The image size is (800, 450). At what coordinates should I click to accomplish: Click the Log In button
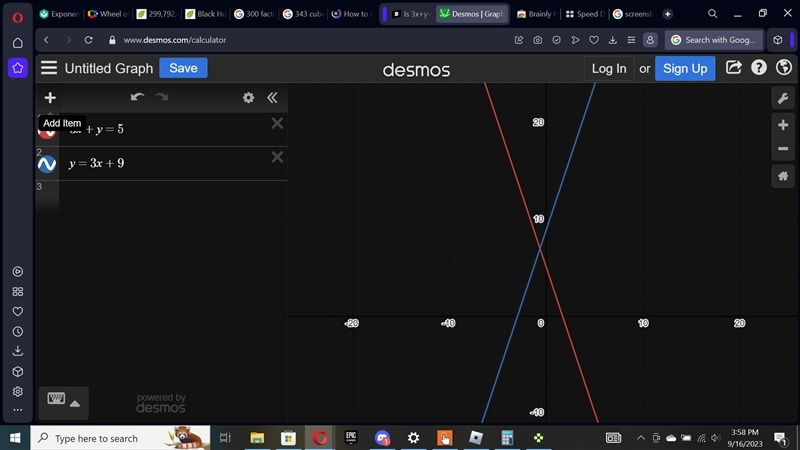[609, 68]
